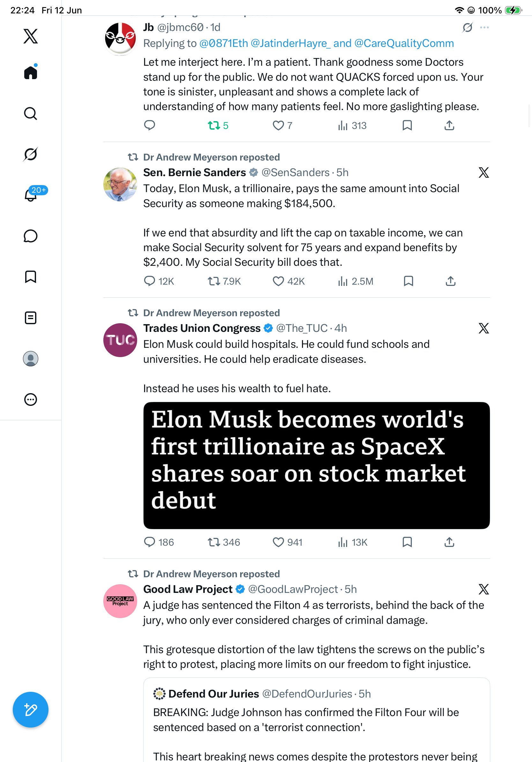The width and height of the screenshot is (532, 762).
Task: Open the Lists icon in sidebar
Action: 31,317
